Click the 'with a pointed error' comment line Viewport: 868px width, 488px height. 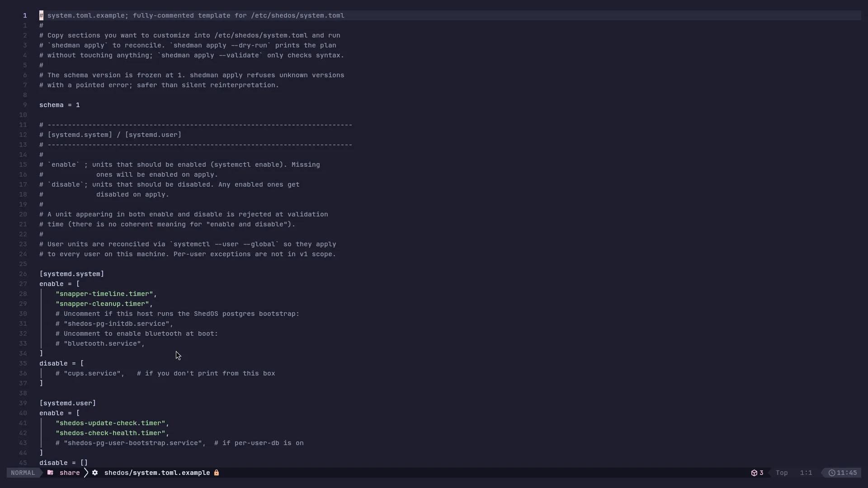pos(160,85)
